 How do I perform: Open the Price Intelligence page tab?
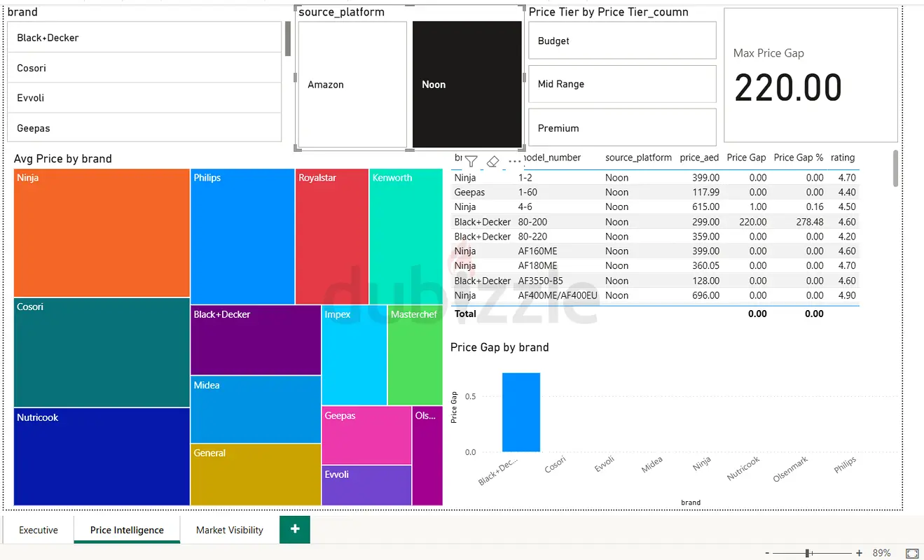(127, 530)
